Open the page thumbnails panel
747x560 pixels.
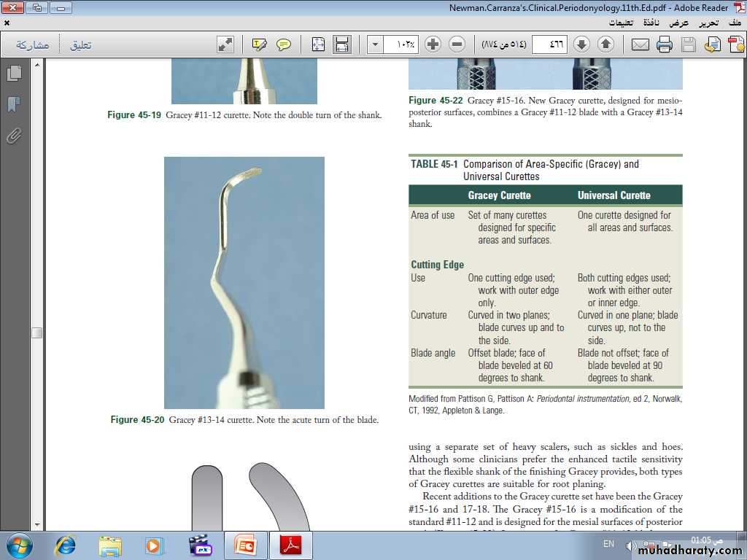coord(13,74)
